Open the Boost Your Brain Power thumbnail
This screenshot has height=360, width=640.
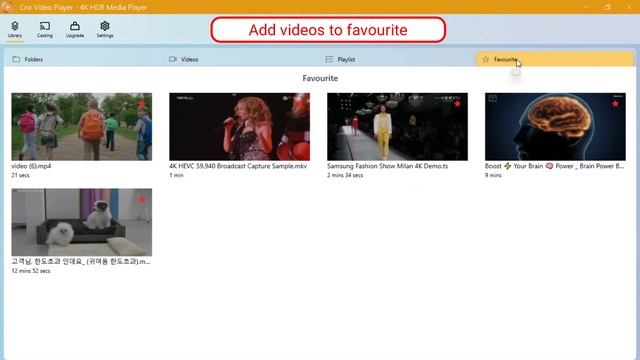pyautogui.click(x=555, y=127)
